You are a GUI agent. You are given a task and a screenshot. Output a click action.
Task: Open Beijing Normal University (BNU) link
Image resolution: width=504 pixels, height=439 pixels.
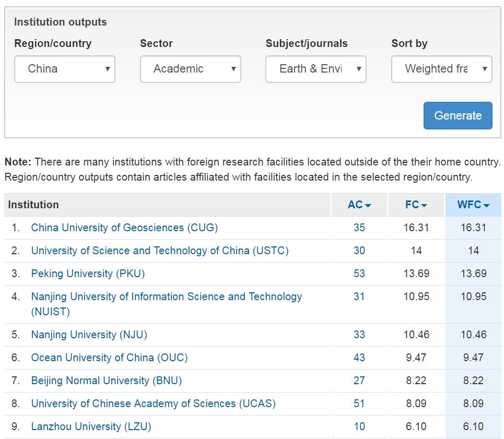coord(107,381)
